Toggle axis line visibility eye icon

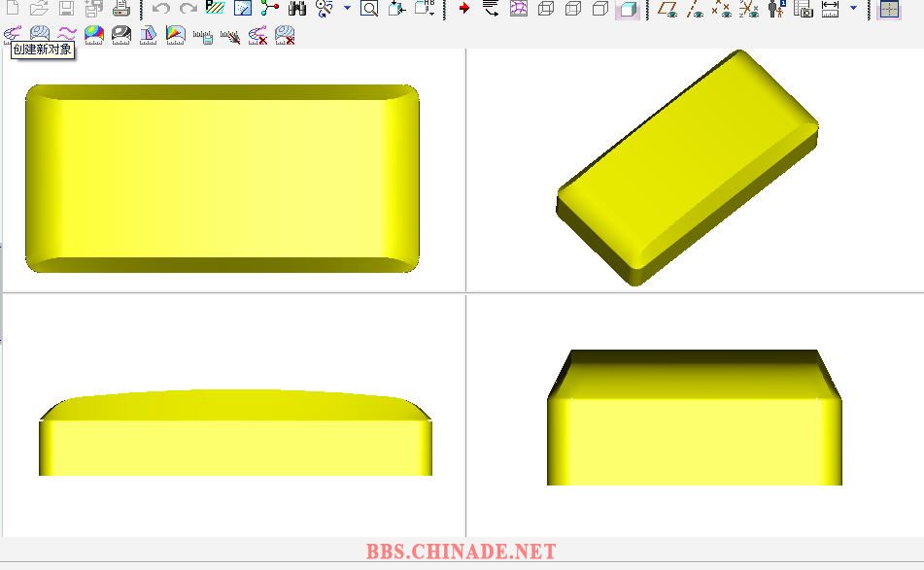(695, 9)
